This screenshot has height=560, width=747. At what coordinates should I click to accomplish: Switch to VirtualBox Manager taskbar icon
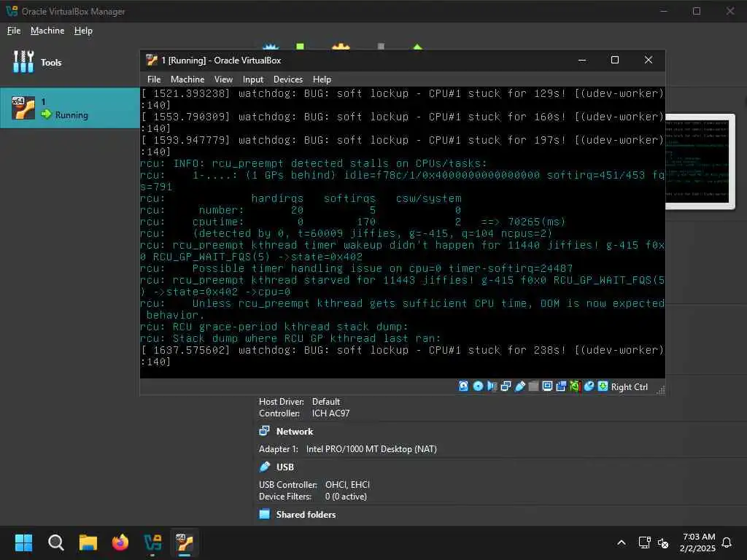click(x=152, y=542)
